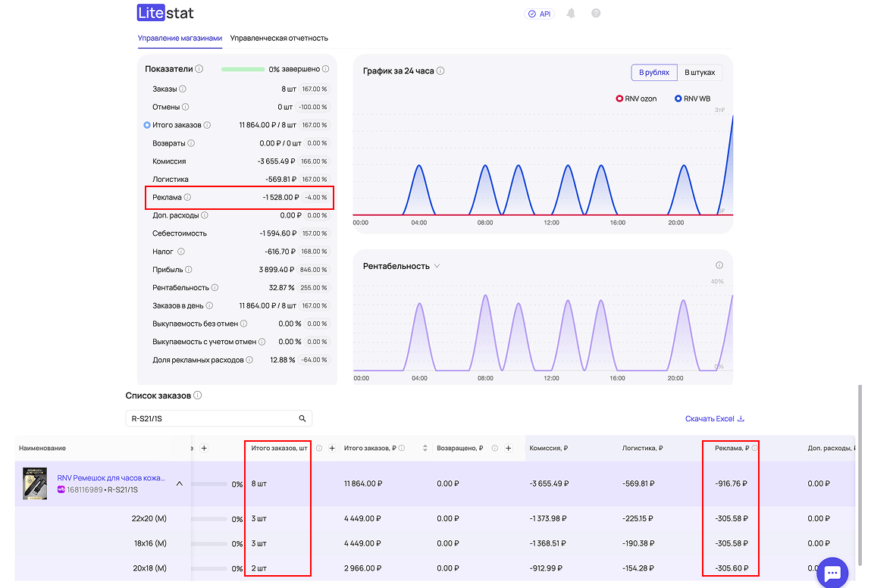Click the notifications bell icon
871x588 pixels.
[x=571, y=14]
